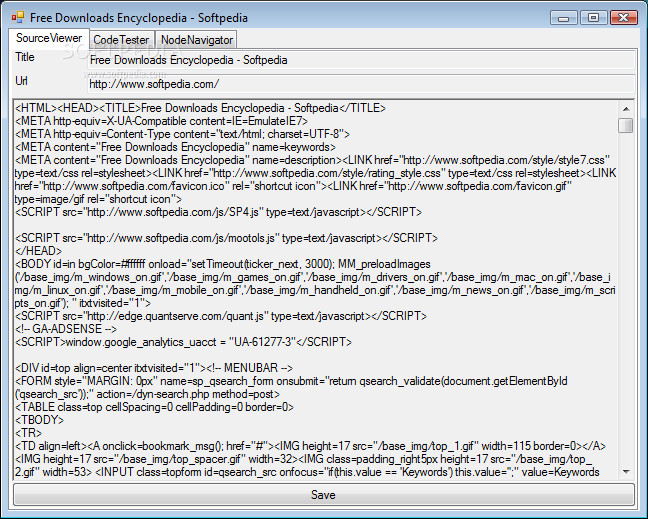Open the NodeNavigator tab
This screenshot has height=519, width=648.
(x=196, y=40)
